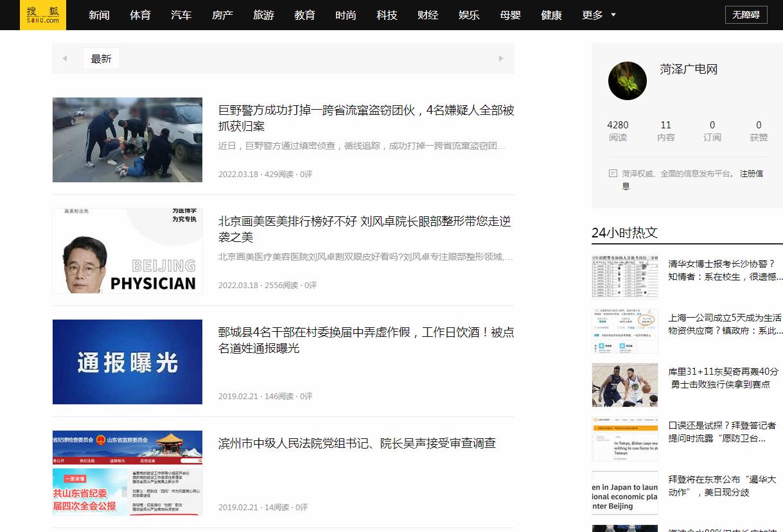Click the document icon beside 菏泽权威 description
783x532 pixels.
pyautogui.click(x=613, y=173)
